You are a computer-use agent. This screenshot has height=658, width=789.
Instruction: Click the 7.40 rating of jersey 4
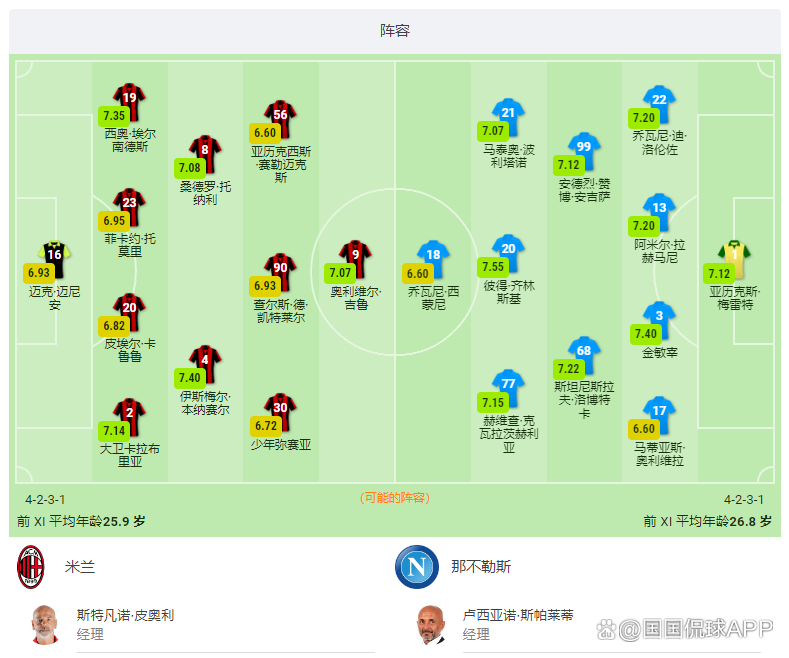point(190,378)
